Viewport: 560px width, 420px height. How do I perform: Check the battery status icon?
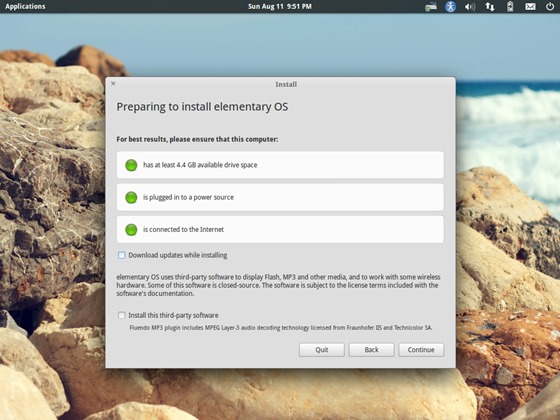510,6
